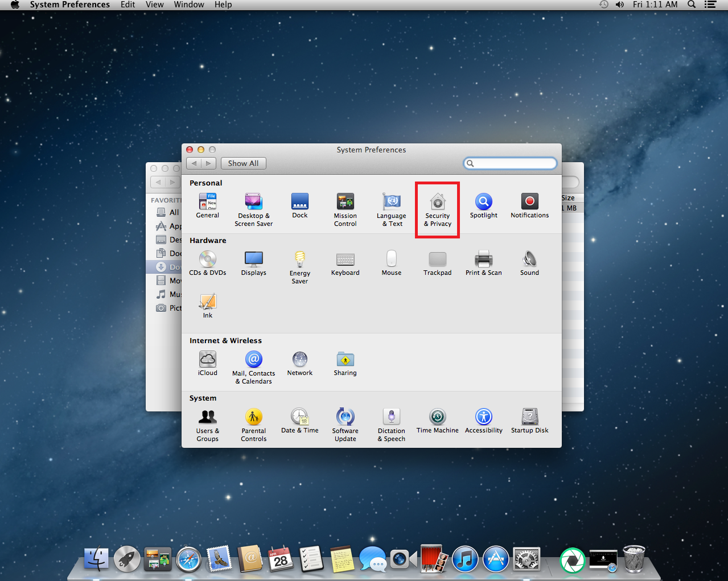Click the back arrow in System Preferences toolbar

pyautogui.click(x=194, y=163)
